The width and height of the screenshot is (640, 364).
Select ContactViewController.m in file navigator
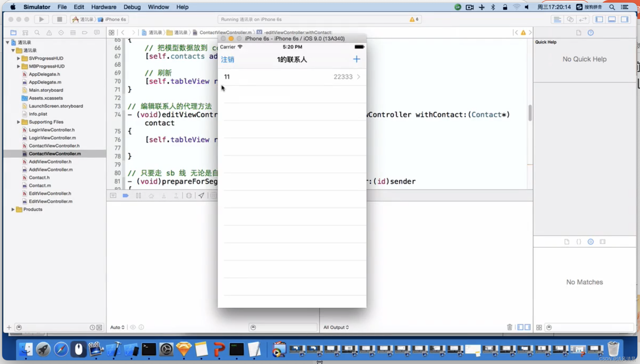click(55, 154)
